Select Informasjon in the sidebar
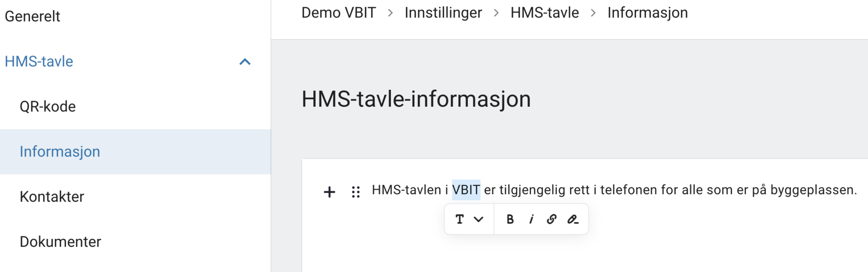The height and width of the screenshot is (272, 868). click(x=60, y=151)
